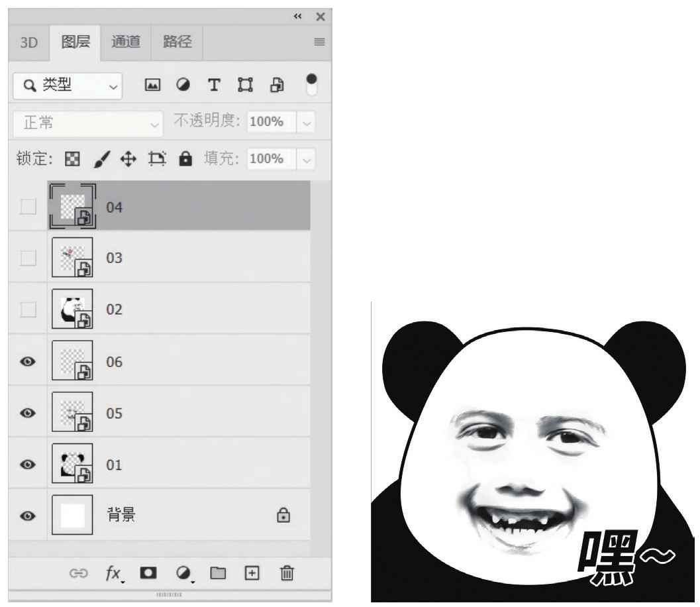700x607 pixels.
Task: Expand the 不透明度 slider arrow
Action: (307, 123)
